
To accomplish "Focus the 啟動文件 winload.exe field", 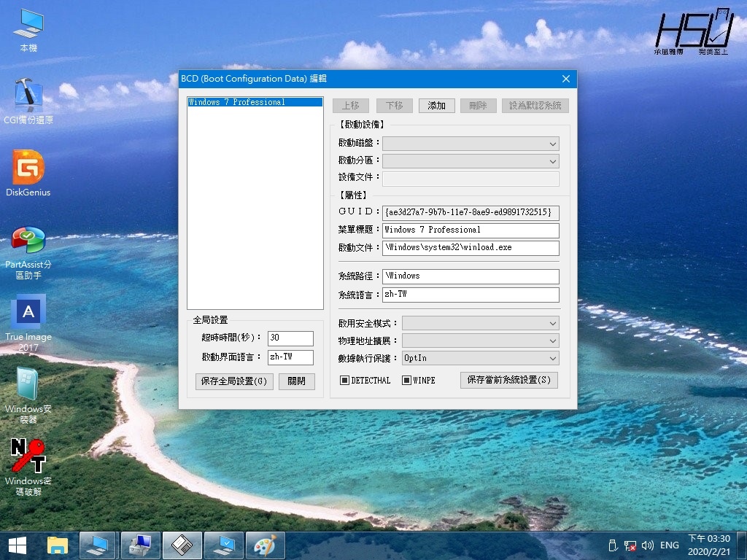I will [x=471, y=248].
